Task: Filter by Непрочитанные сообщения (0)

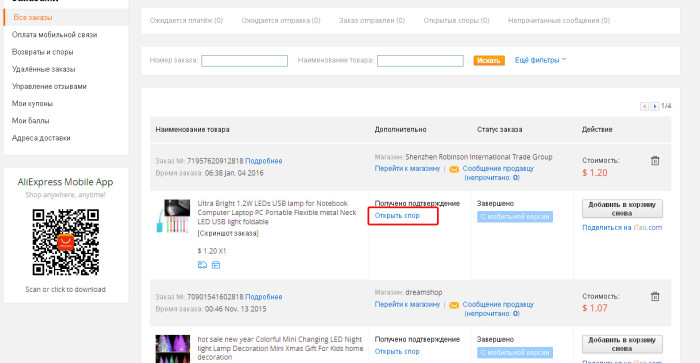Action: click(x=559, y=21)
